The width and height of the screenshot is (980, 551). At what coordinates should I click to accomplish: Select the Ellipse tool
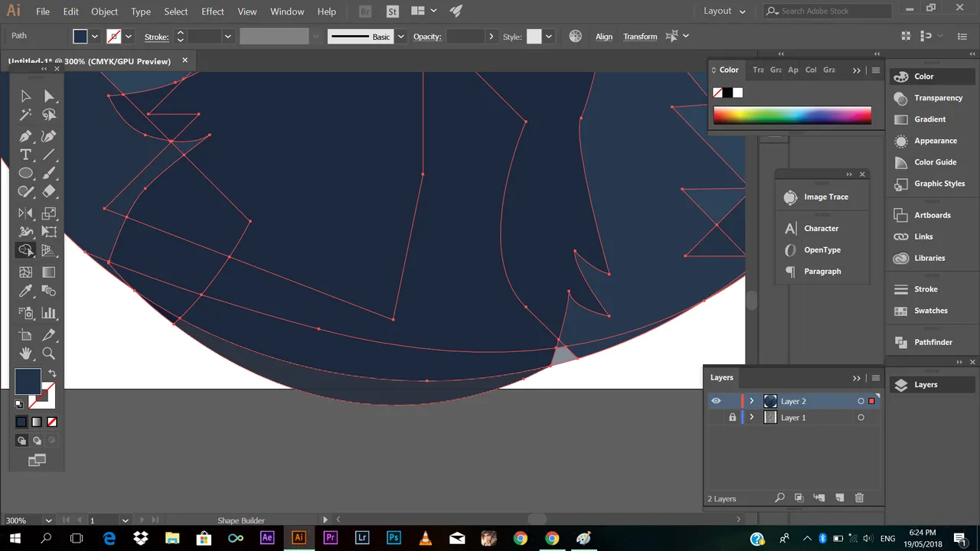click(25, 174)
